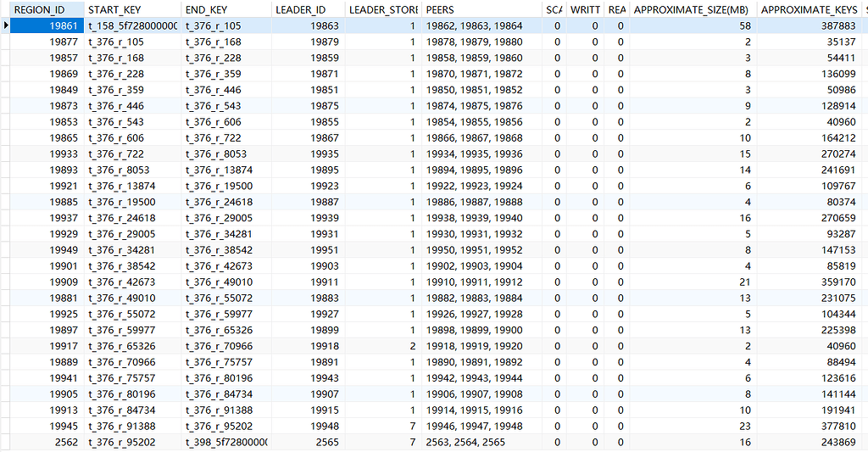This screenshot has width=868, height=452.
Task: Click the current row indicator arrow
Action: [7, 26]
